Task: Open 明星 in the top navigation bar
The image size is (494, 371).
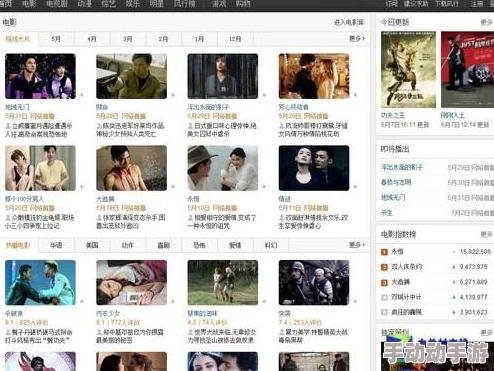Action: pos(157,4)
